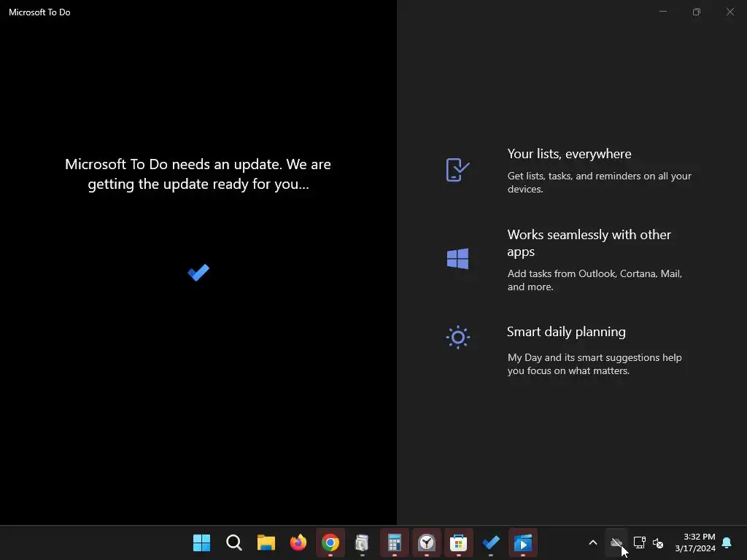Viewport: 747px width, 560px height.
Task: Minimize the Microsoft To Do window
Action: [662, 12]
